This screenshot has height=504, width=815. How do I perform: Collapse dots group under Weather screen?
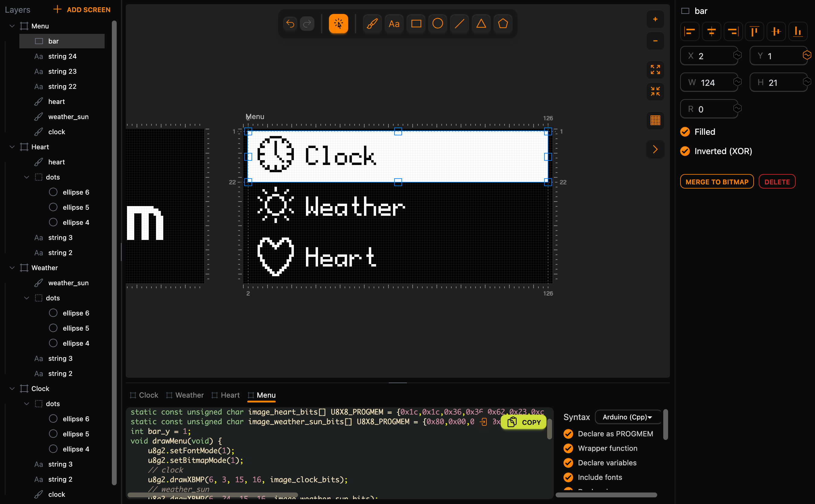[x=27, y=298]
